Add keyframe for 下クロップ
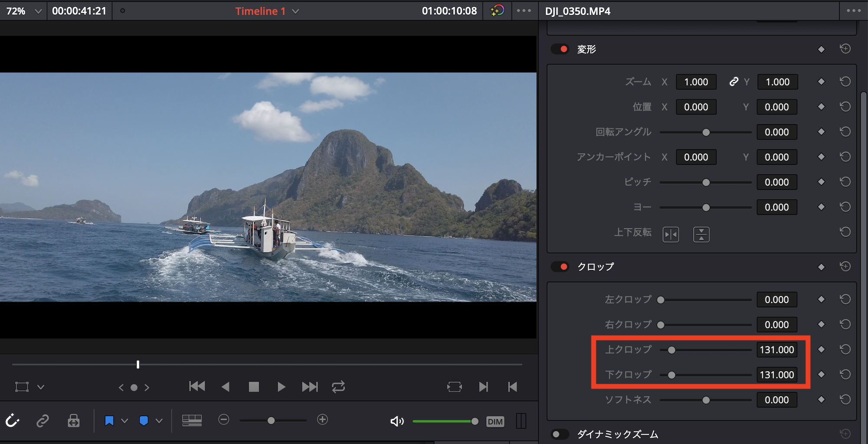868x444 pixels. 821,375
